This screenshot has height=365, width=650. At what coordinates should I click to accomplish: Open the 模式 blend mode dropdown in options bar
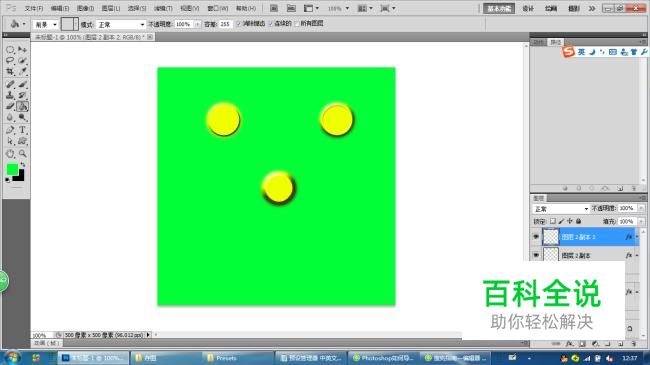(x=121, y=24)
